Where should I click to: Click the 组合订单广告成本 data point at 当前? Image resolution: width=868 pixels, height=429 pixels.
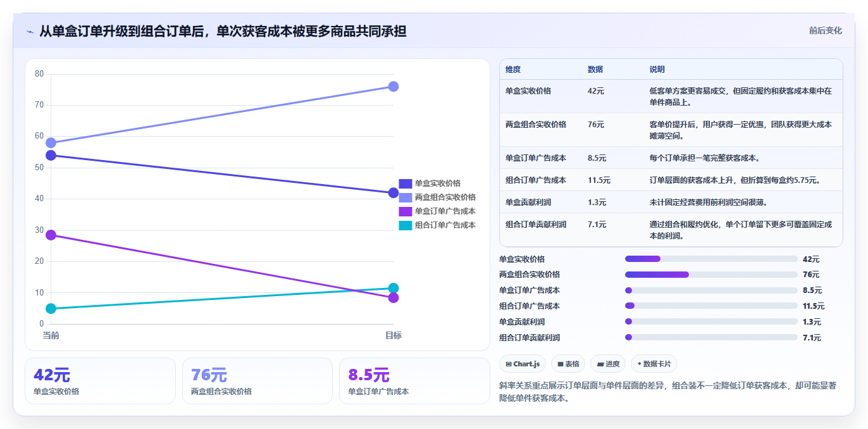[x=51, y=308]
